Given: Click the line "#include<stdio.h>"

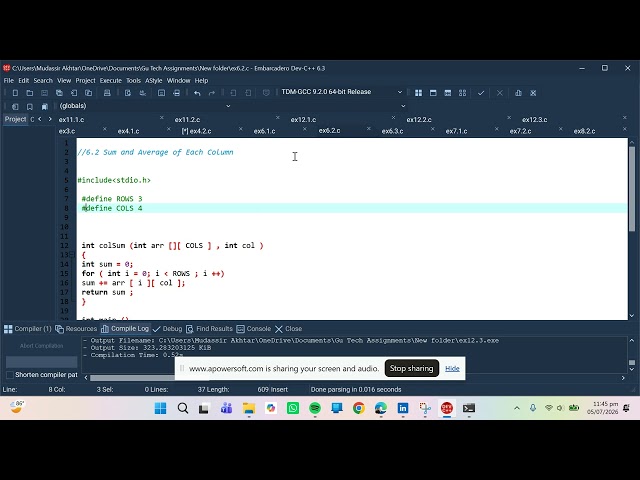Looking at the screenshot, I should pyautogui.click(x=114, y=180).
